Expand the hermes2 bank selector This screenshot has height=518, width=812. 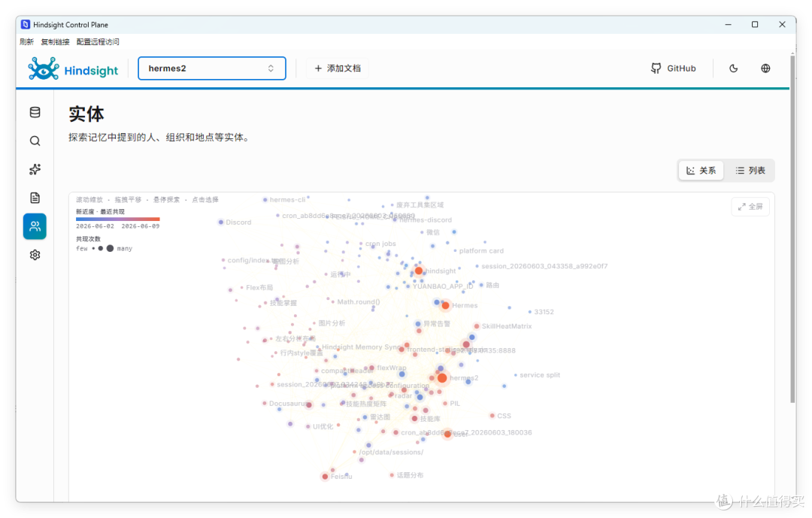(212, 68)
